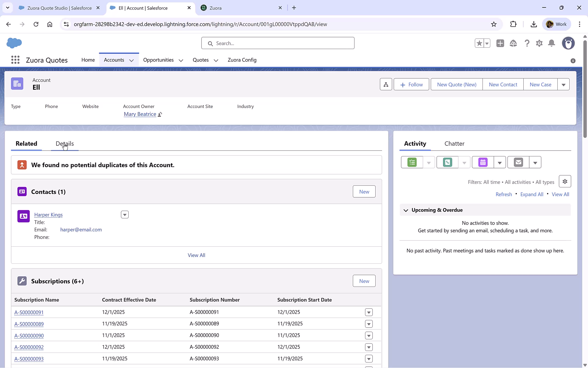This screenshot has height=368, width=588.
Task: Click the global Search field
Action: [x=278, y=43]
